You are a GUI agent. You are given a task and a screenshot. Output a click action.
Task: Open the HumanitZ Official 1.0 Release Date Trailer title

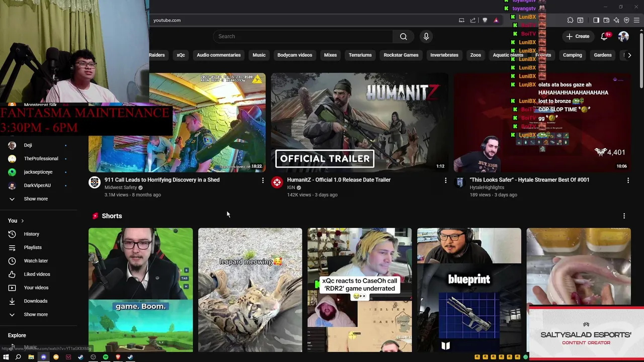(339, 179)
